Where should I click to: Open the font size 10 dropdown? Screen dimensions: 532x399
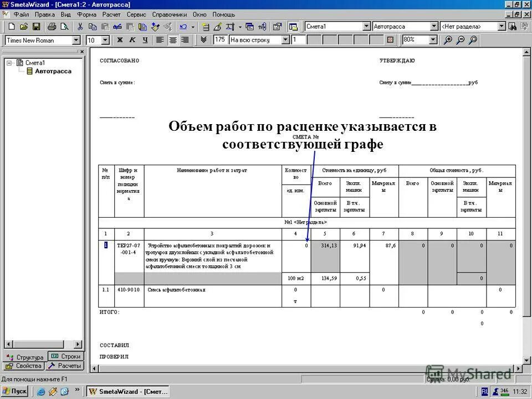pos(105,40)
